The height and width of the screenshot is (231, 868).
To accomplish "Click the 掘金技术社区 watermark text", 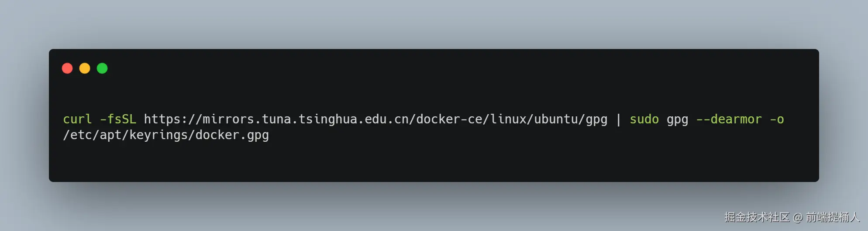I will click(757, 217).
